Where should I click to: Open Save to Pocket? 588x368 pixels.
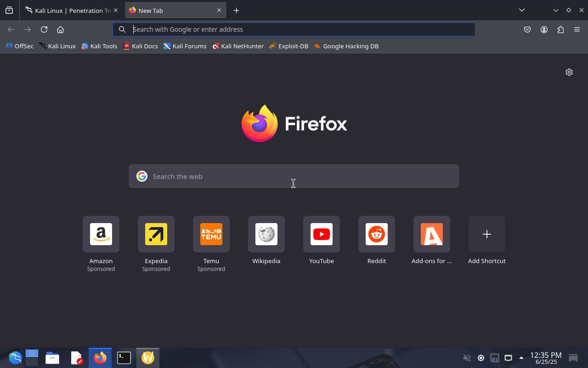527,29
